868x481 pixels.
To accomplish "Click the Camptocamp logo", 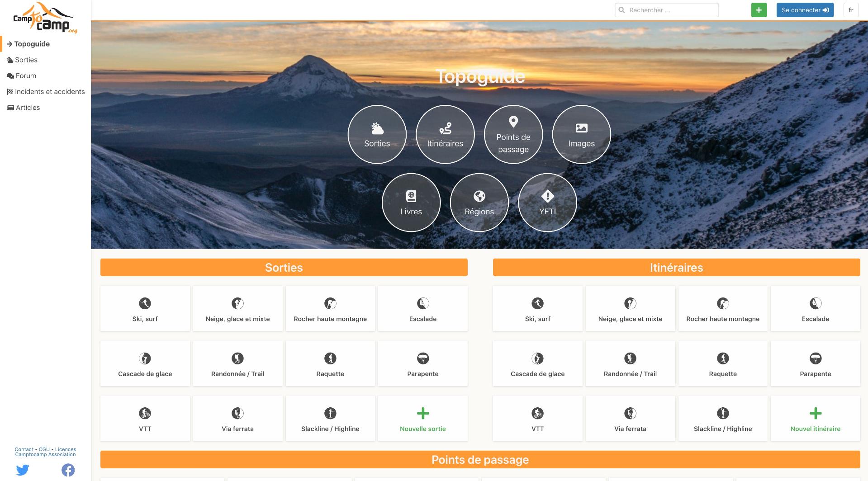I will click(x=45, y=18).
